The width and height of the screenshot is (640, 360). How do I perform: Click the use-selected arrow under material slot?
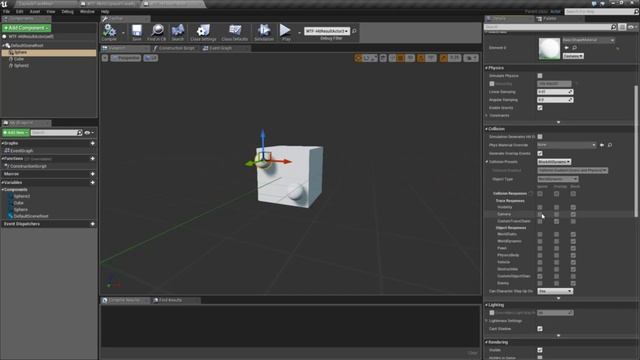[567, 48]
